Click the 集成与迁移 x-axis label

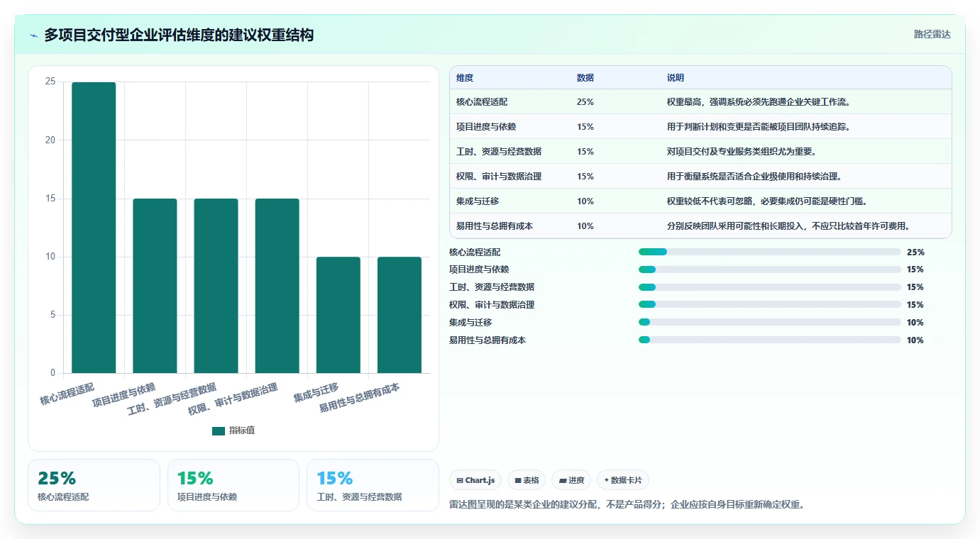[x=316, y=392]
